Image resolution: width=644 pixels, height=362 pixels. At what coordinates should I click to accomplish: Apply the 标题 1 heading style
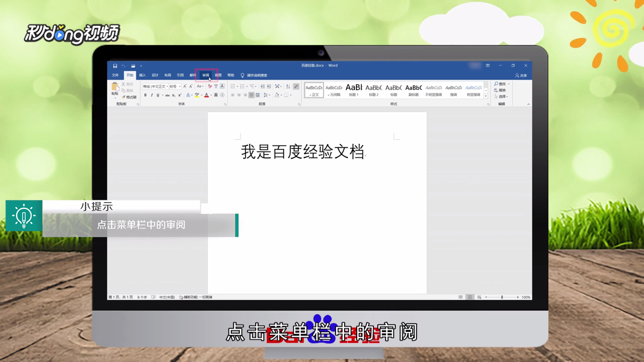[x=354, y=90]
